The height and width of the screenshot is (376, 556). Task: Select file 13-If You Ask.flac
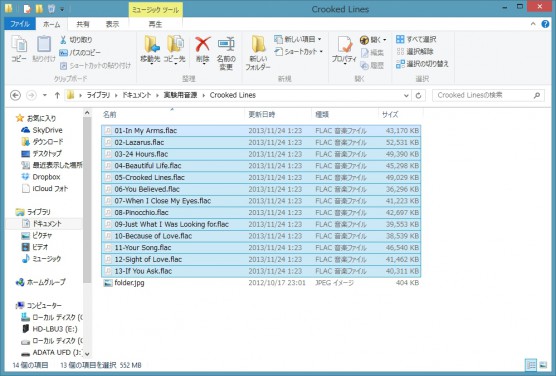point(261,271)
